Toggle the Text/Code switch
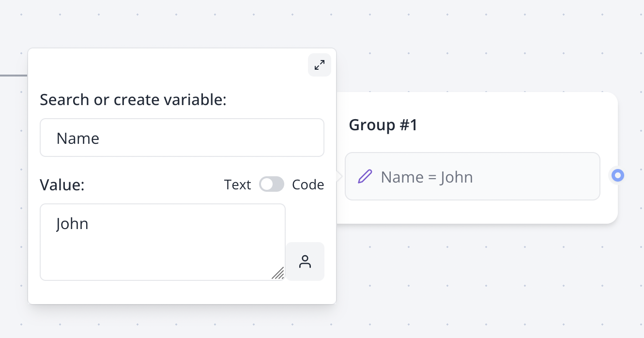Image resolution: width=644 pixels, height=338 pixels. pyautogui.click(x=272, y=184)
